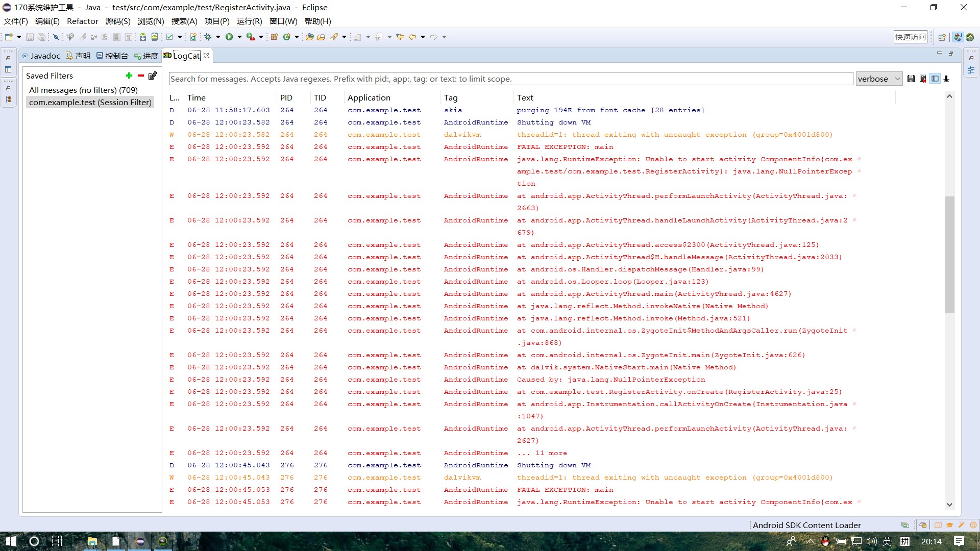Select com.example.test Session Filter
980x551 pixels.
point(90,102)
